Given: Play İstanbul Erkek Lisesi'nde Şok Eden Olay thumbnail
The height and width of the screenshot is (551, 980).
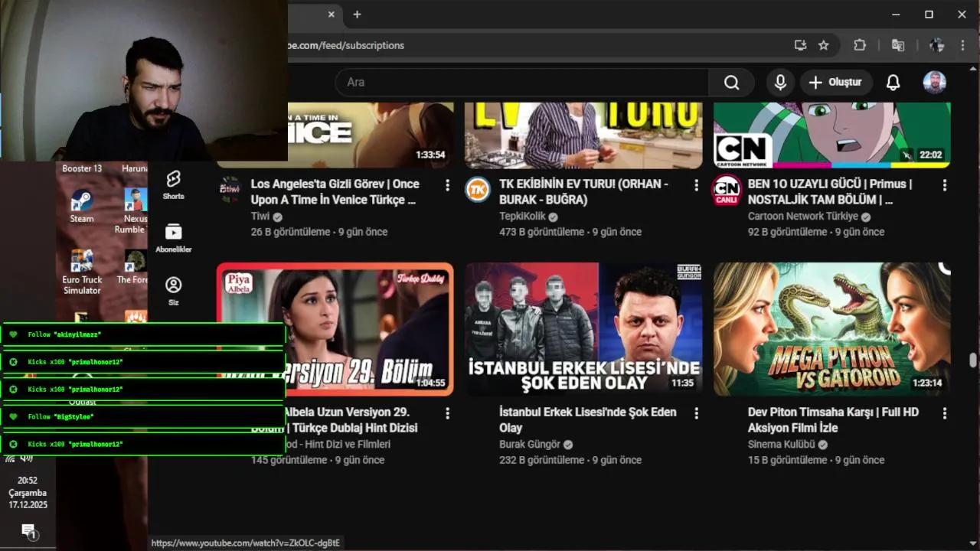Looking at the screenshot, I should point(583,329).
